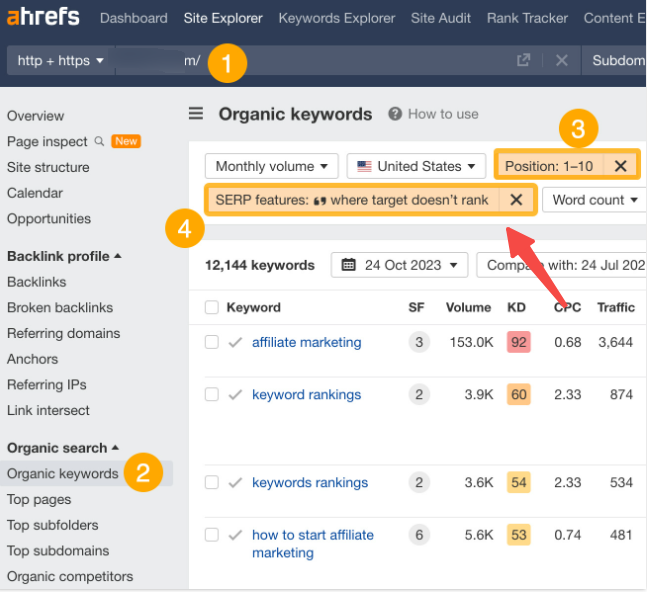The height and width of the screenshot is (592, 647).
Task: Open Broken backlinks report
Action: click(x=60, y=307)
